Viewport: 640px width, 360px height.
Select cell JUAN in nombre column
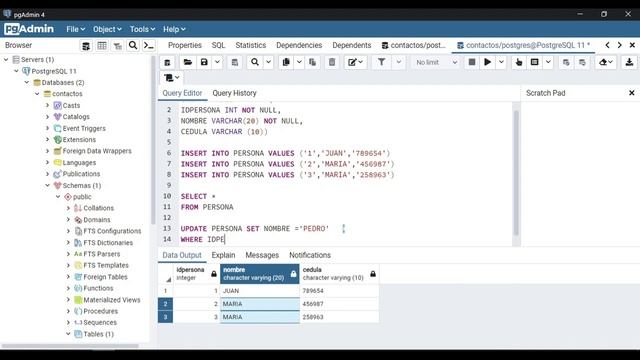point(260,291)
